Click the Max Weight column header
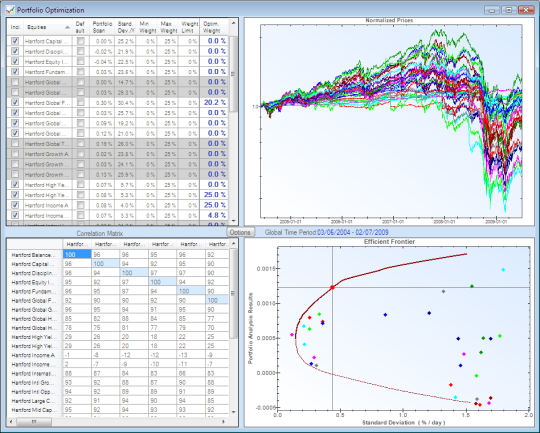The width and height of the screenshot is (540, 433). coord(168,27)
